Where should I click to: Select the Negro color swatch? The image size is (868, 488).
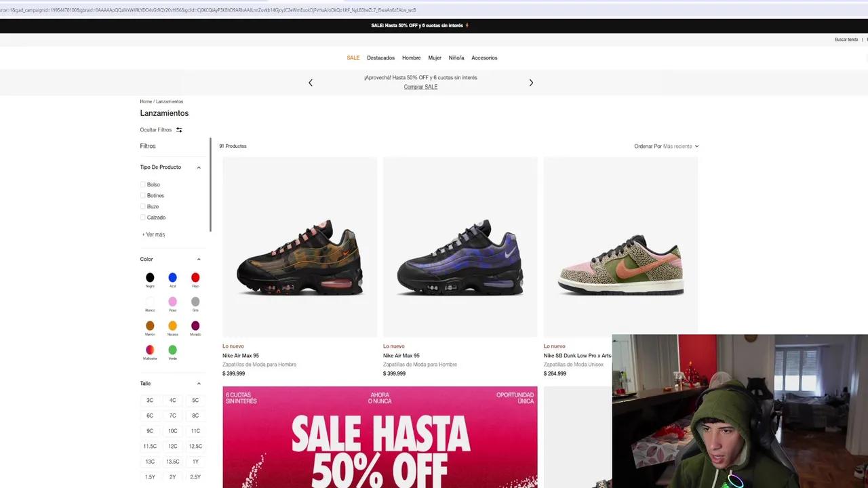coord(150,277)
